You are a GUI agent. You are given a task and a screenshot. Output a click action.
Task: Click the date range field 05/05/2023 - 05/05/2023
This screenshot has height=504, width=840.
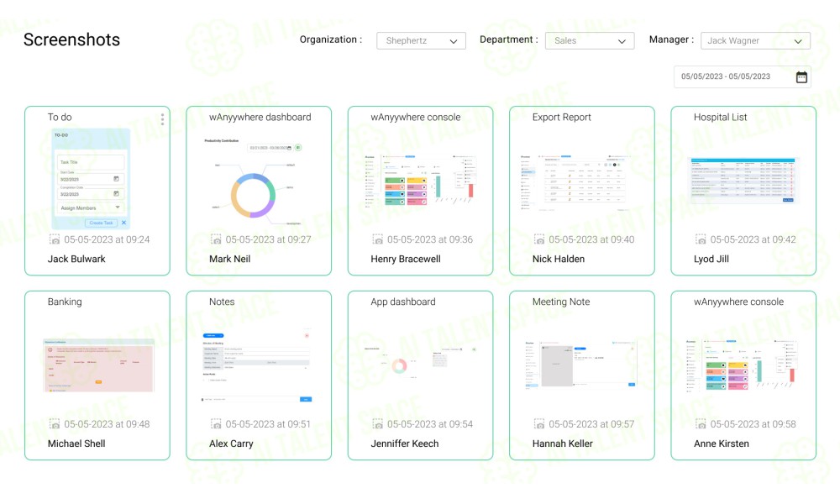[x=742, y=77]
